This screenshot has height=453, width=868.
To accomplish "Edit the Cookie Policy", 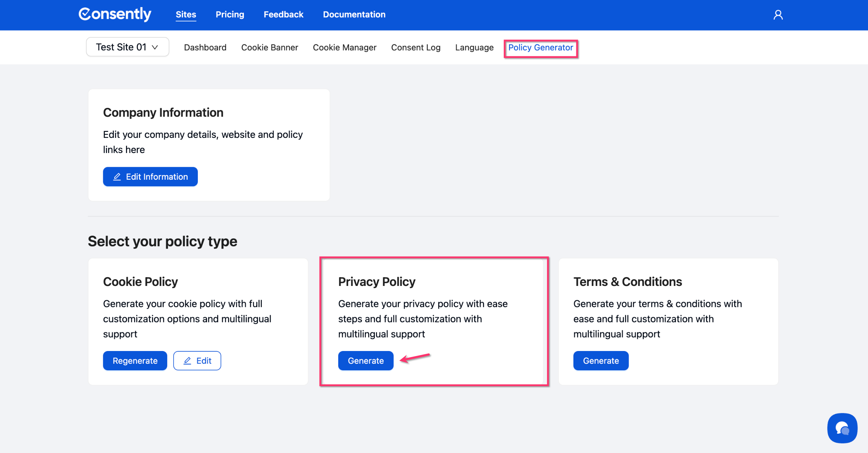I will point(197,361).
